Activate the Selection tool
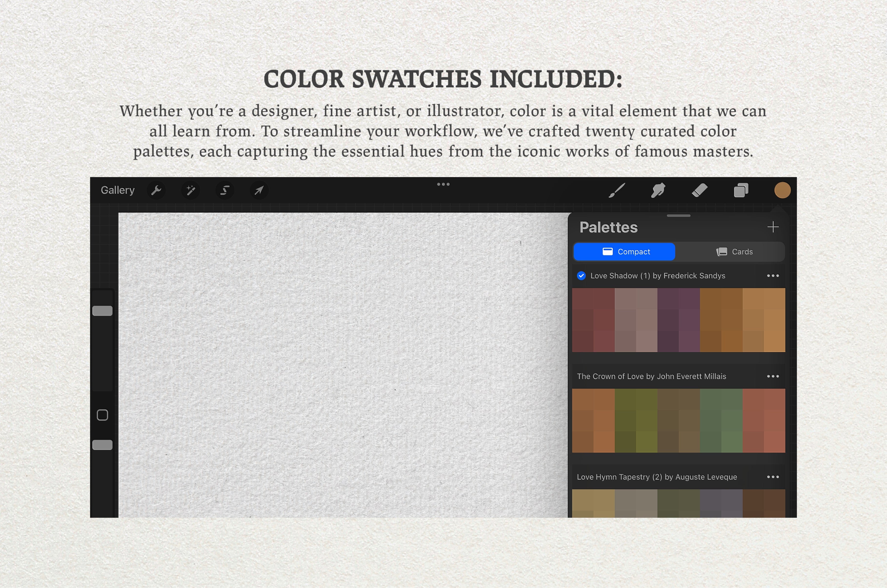Image resolution: width=887 pixels, height=588 pixels. (224, 190)
